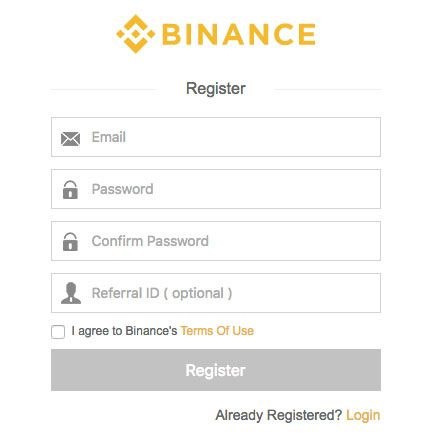Focus the Referral ID optional field

216,293
